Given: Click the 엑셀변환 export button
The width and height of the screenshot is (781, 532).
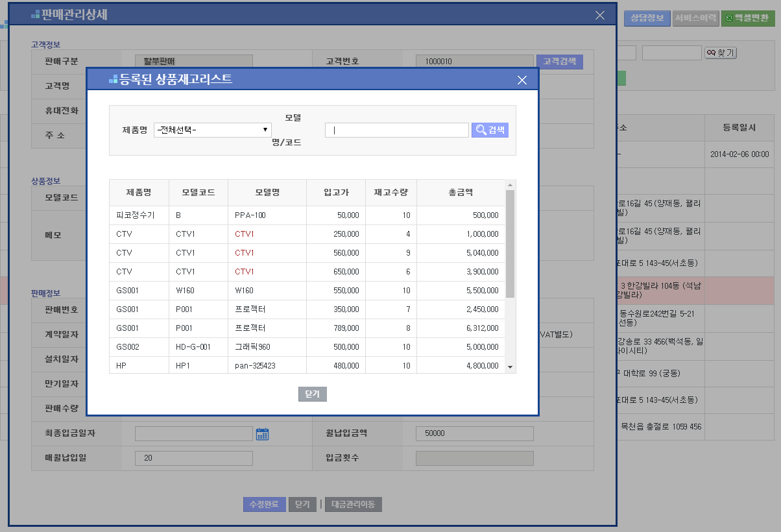Looking at the screenshot, I should point(748,18).
